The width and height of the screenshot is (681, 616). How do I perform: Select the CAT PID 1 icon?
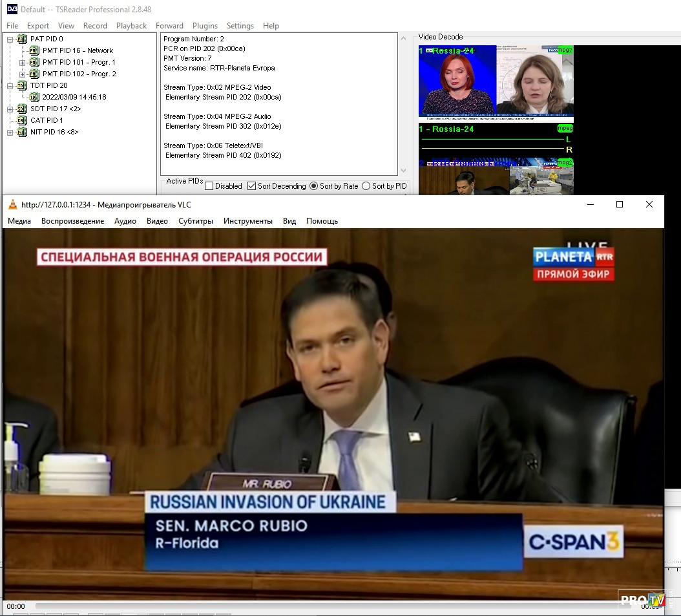click(22, 120)
